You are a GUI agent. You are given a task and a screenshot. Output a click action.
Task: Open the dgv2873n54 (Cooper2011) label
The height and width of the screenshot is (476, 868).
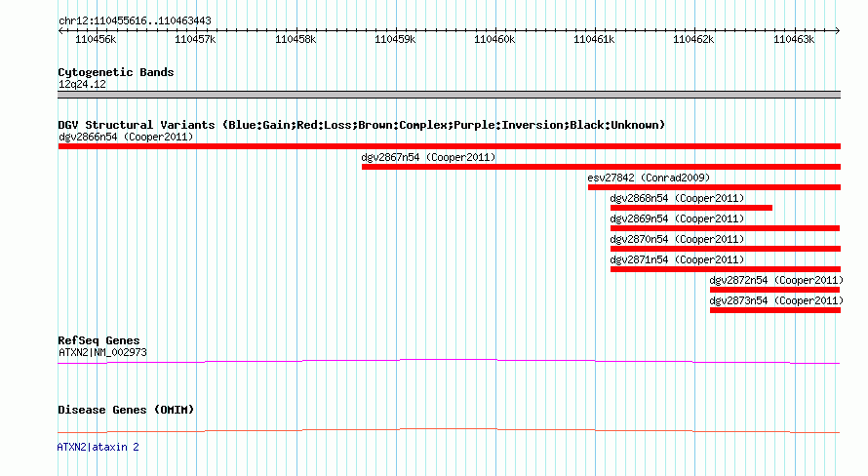coord(776,300)
